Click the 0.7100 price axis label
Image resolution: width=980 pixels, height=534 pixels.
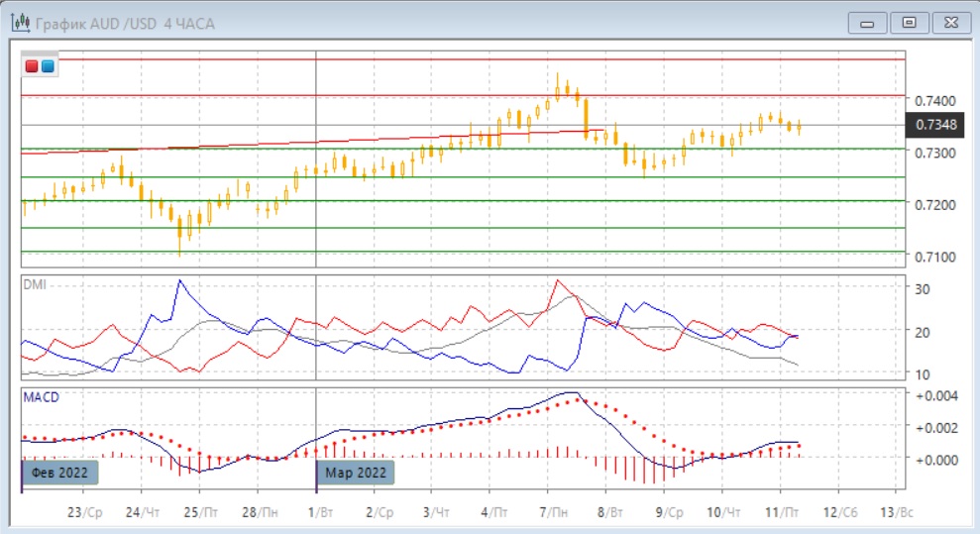(935, 258)
